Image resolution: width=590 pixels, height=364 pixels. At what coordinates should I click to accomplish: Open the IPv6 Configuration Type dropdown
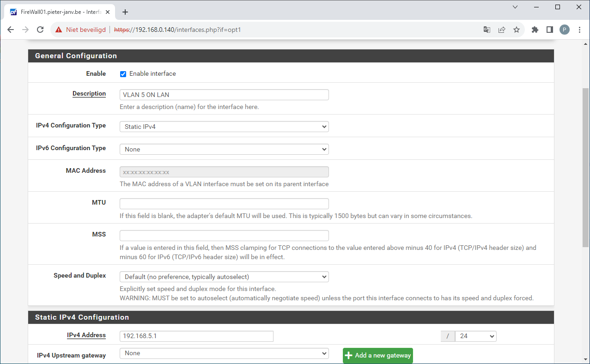224,149
